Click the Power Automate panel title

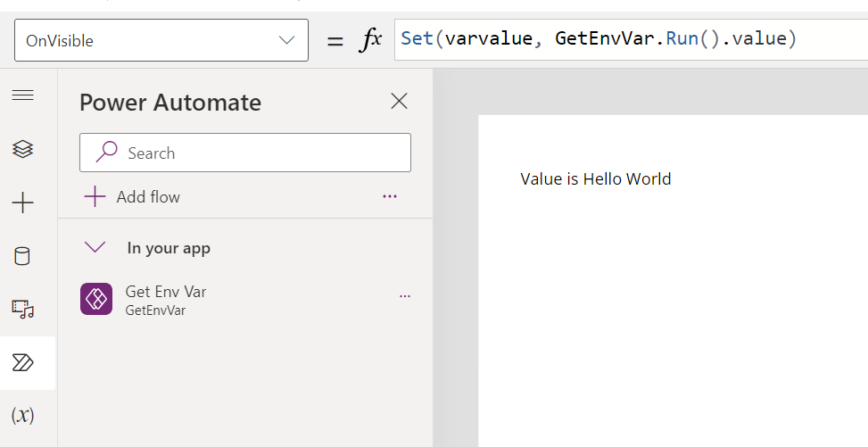coord(170,103)
